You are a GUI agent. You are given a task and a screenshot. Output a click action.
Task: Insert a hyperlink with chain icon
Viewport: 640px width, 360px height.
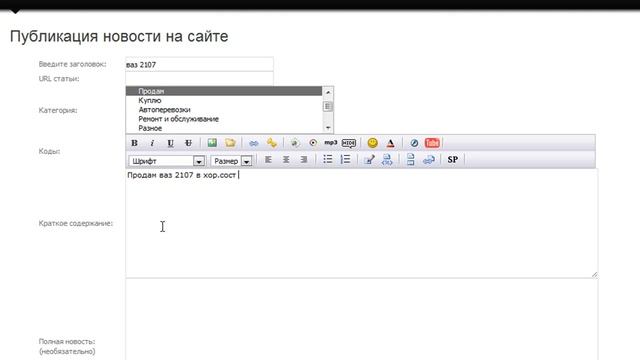coord(253,143)
